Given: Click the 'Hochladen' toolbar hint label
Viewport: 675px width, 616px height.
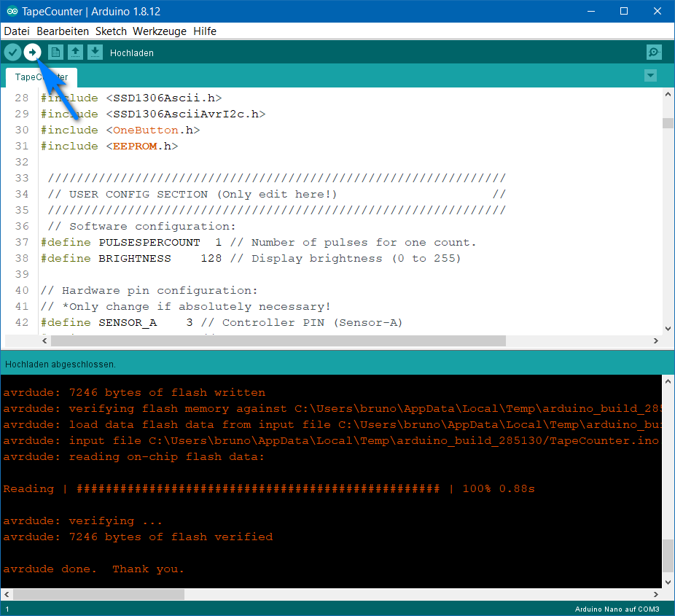Looking at the screenshot, I should 132,53.
